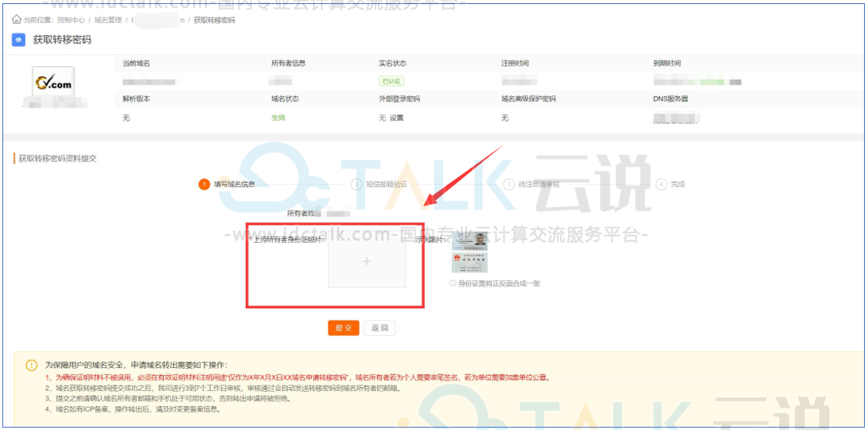
Task: Click the 所有者信息 column header
Action: click(289, 63)
